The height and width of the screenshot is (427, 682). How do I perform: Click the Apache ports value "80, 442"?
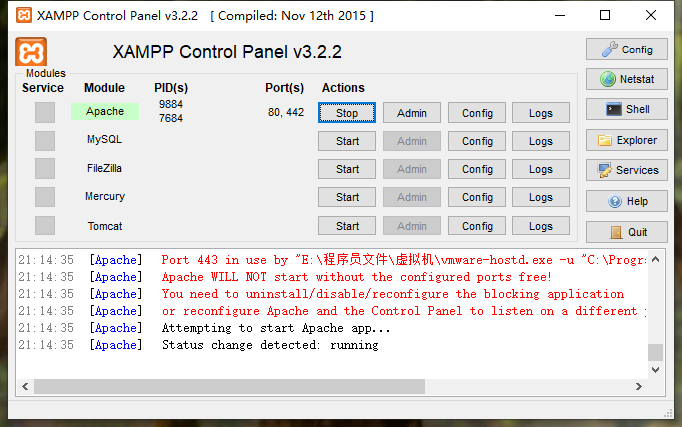coord(286,112)
